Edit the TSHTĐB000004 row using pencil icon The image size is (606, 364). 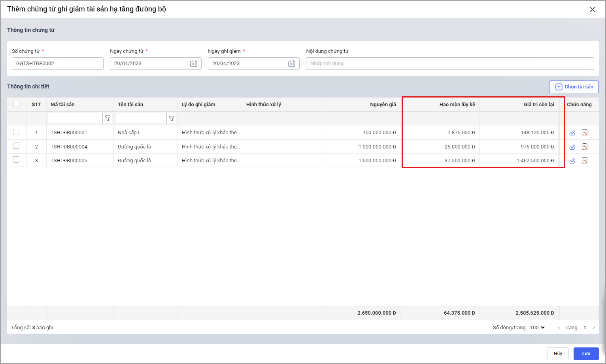572,147
